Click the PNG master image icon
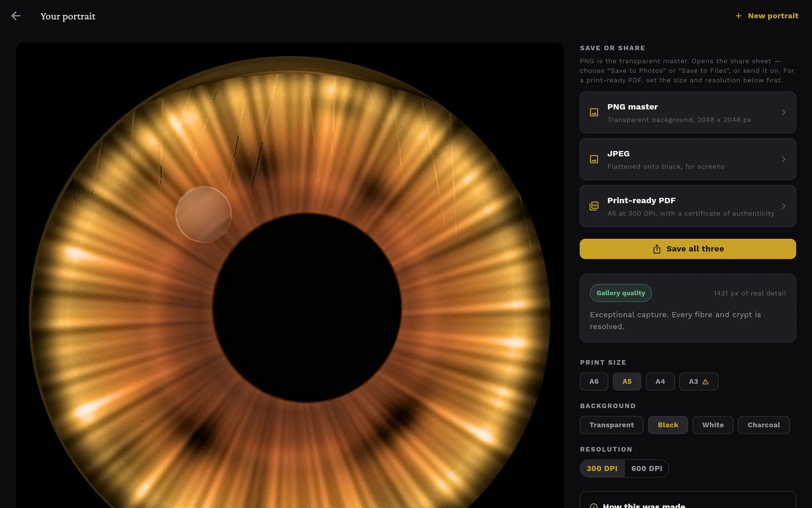The width and height of the screenshot is (812, 508). coord(594,113)
